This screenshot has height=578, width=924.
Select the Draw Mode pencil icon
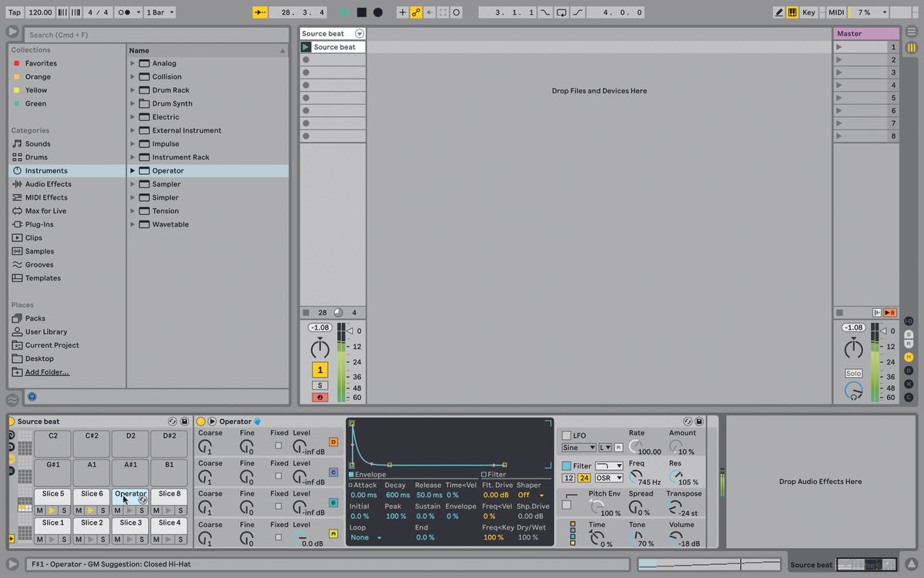[780, 12]
